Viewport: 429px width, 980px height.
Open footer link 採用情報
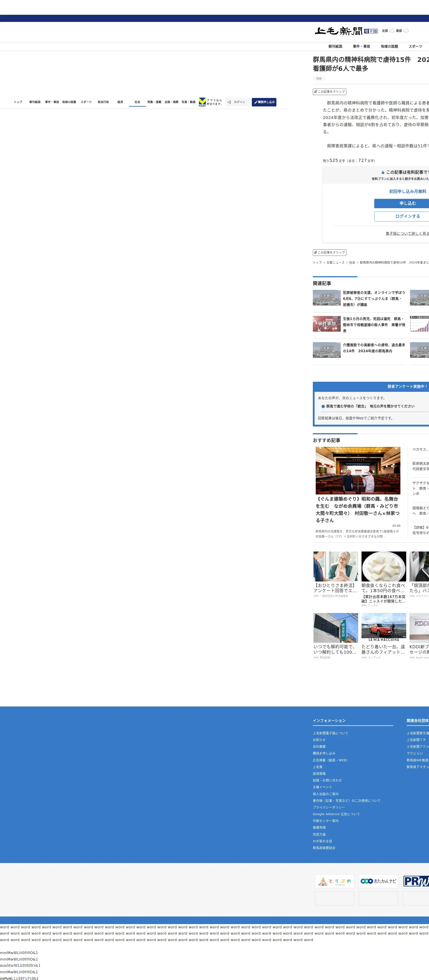(x=319, y=774)
